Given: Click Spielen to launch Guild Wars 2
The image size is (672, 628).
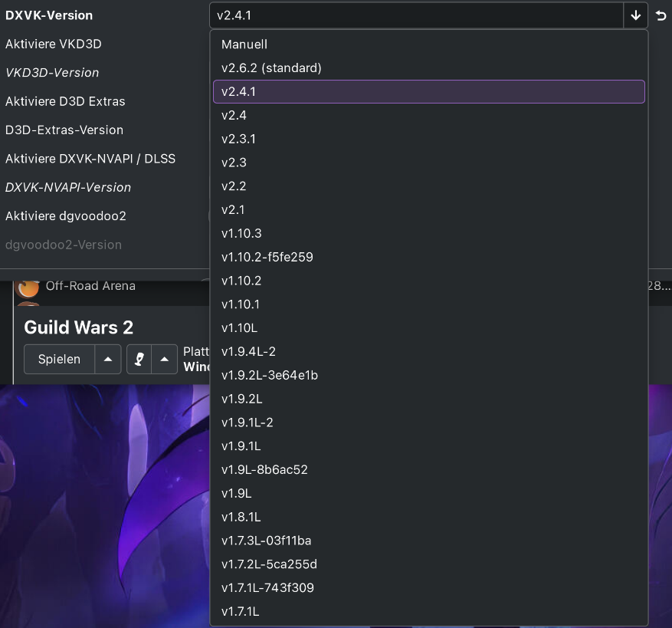Looking at the screenshot, I should (59, 359).
